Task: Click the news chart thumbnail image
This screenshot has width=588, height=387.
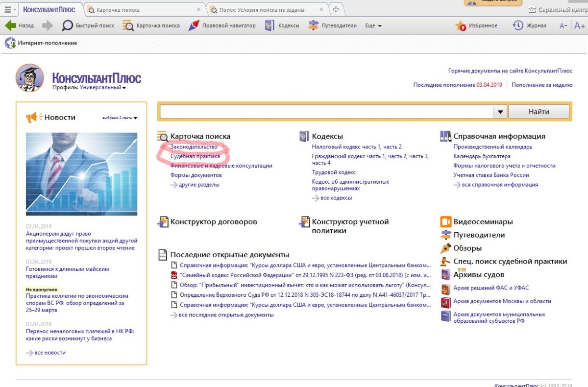Action: tap(82, 174)
